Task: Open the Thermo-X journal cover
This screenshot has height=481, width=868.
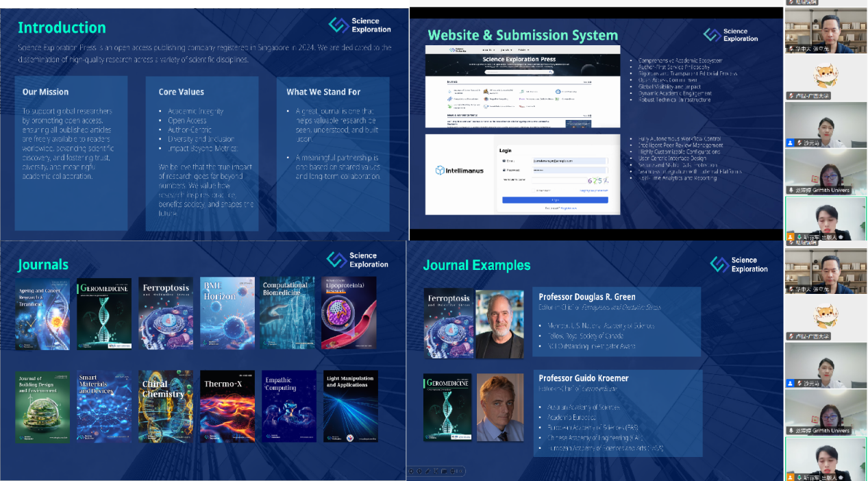Action: pyautogui.click(x=227, y=406)
